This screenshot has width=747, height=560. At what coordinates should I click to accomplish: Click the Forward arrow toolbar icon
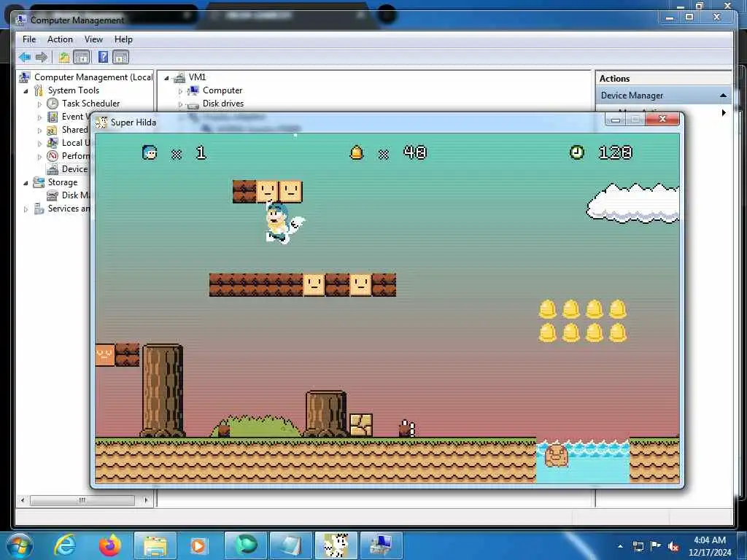tap(42, 58)
